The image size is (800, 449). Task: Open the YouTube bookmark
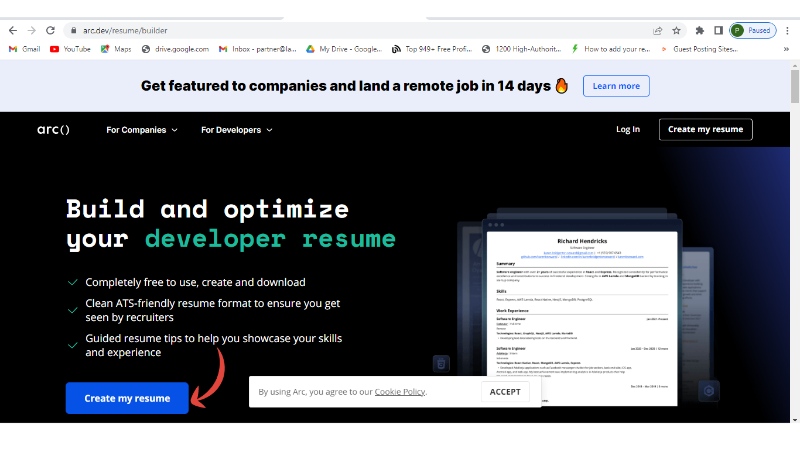70,48
